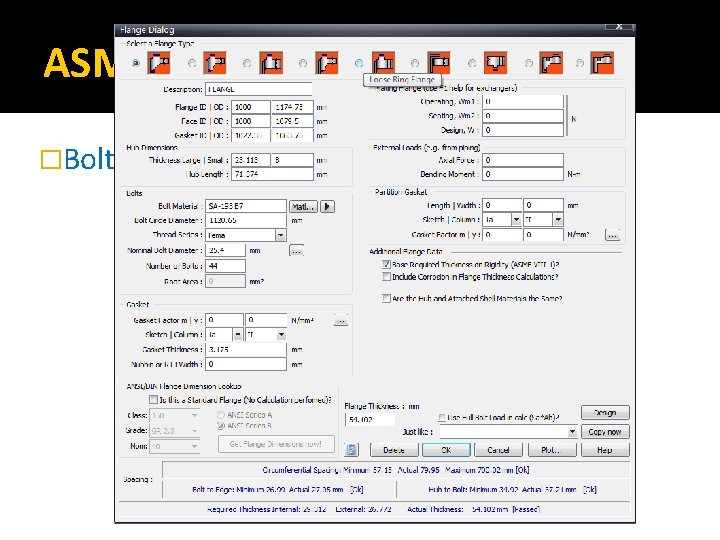Click the Operating Wm1 input field
The image size is (720, 540).
point(523,101)
